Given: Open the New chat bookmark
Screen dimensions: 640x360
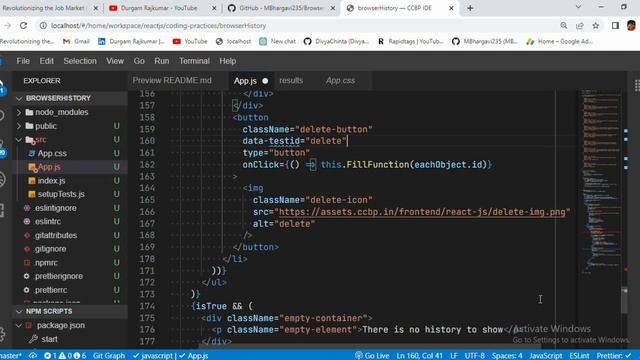Looking at the screenshot, I should click(278, 41).
